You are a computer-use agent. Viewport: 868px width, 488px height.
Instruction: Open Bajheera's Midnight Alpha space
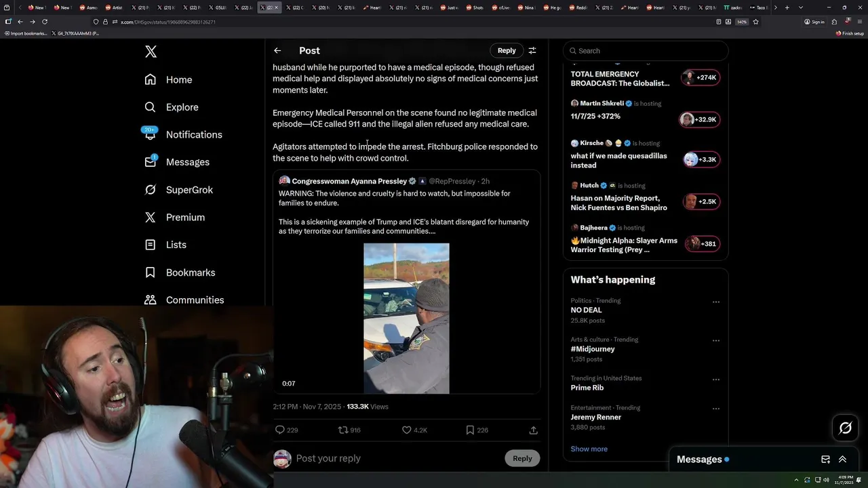(x=645, y=239)
